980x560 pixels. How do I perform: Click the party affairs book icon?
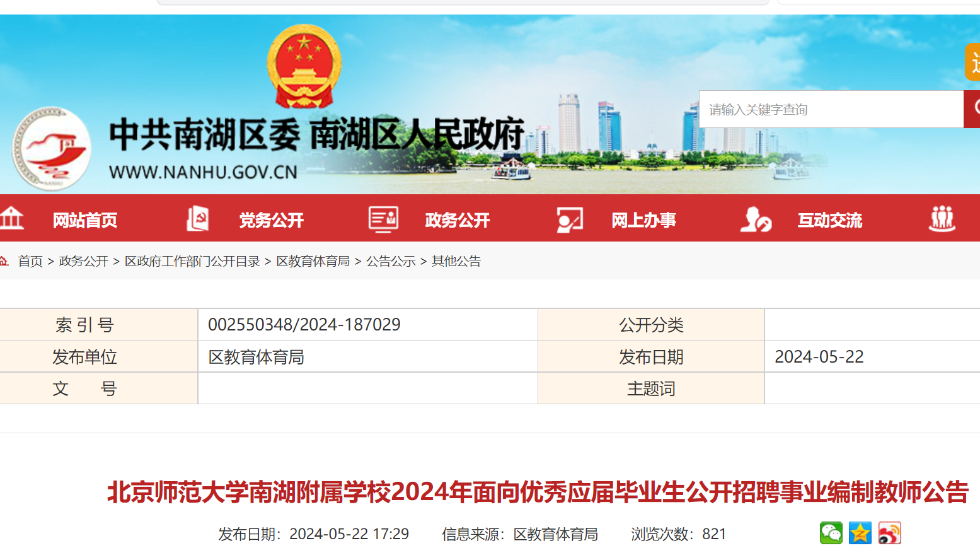197,219
